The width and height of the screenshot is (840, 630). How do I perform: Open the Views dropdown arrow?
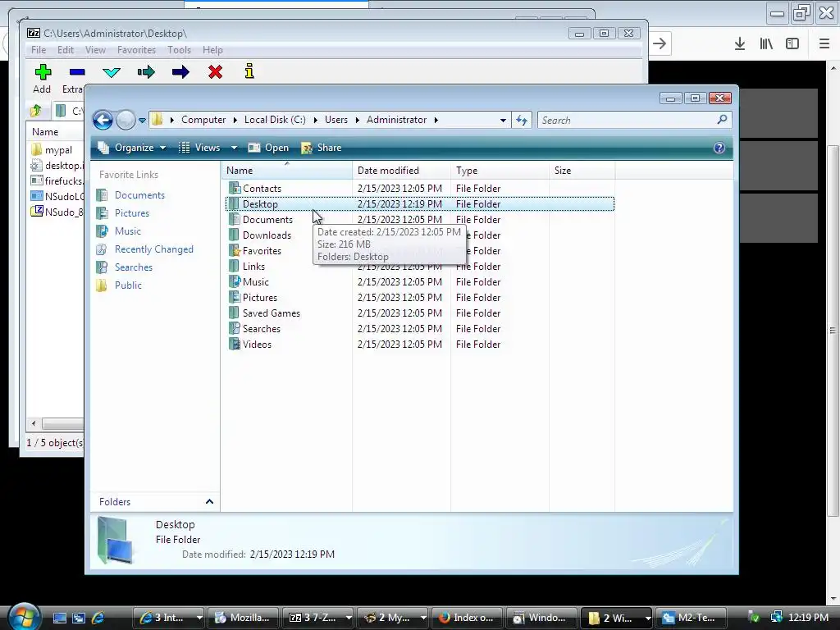pos(234,148)
